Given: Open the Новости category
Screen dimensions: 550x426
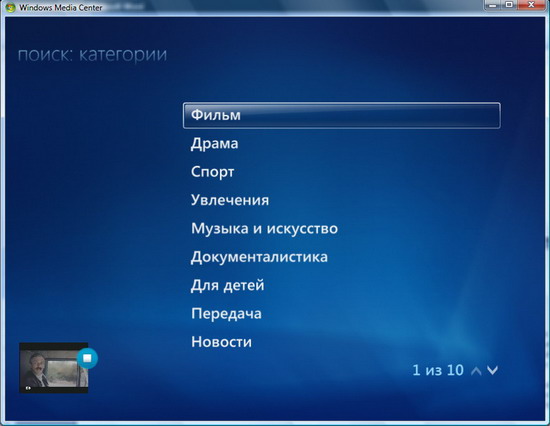Looking at the screenshot, I should click(221, 342).
